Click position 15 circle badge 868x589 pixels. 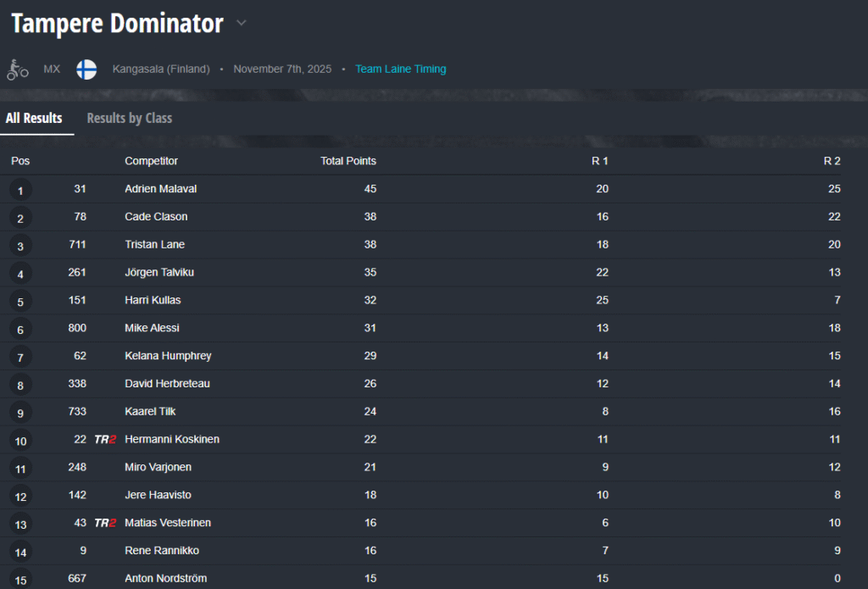click(x=20, y=580)
